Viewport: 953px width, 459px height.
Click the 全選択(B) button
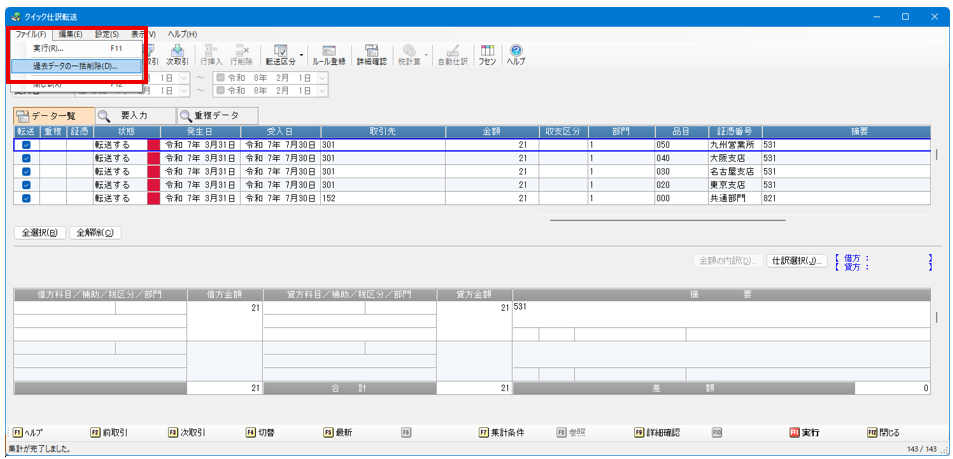point(40,233)
